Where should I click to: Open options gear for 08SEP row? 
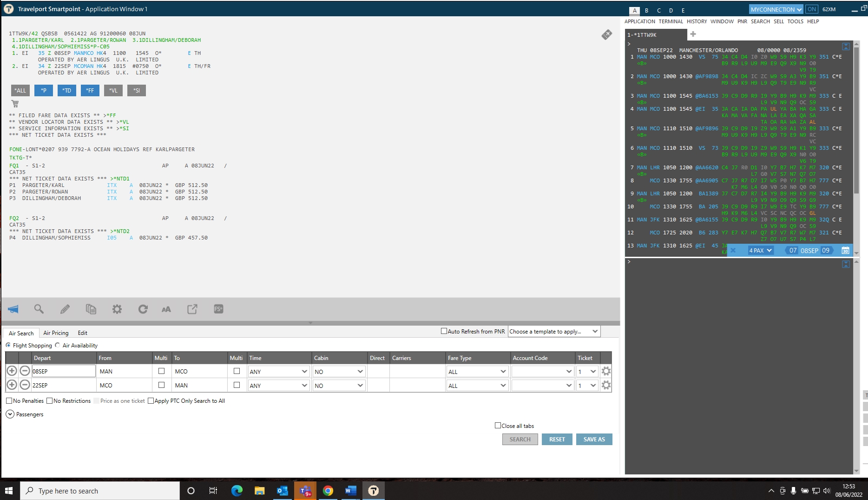[606, 371]
